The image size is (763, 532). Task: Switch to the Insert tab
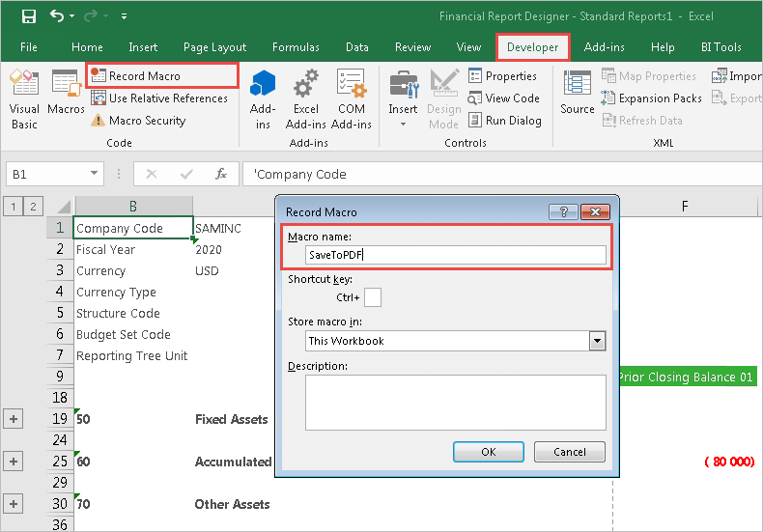point(143,47)
